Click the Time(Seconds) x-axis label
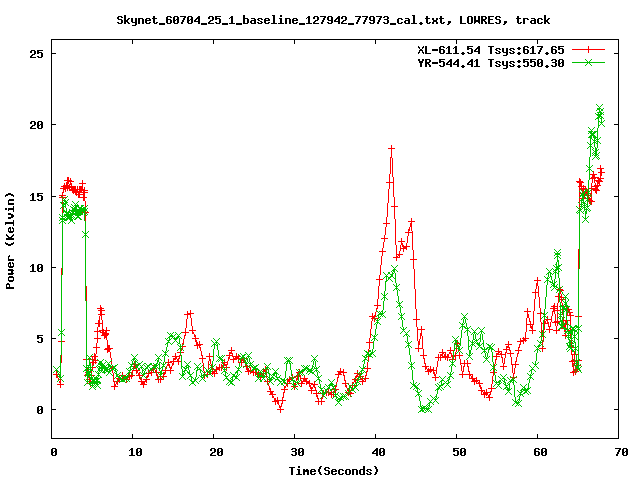The image size is (640, 480). click(333, 471)
